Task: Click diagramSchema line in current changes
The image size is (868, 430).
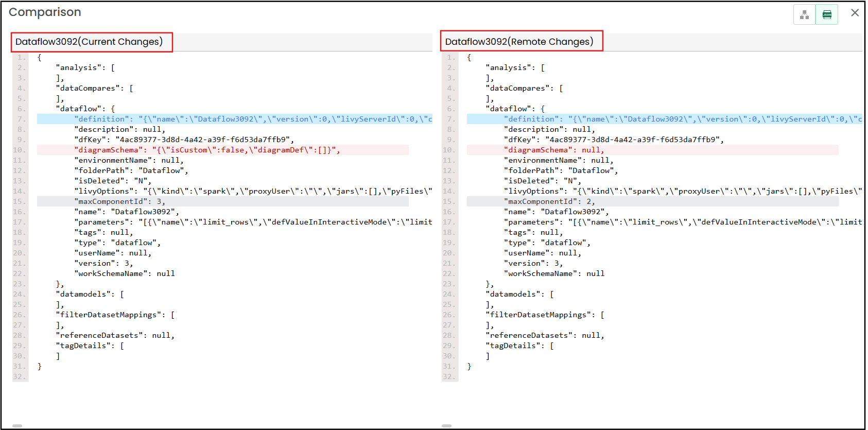Action: [207, 150]
